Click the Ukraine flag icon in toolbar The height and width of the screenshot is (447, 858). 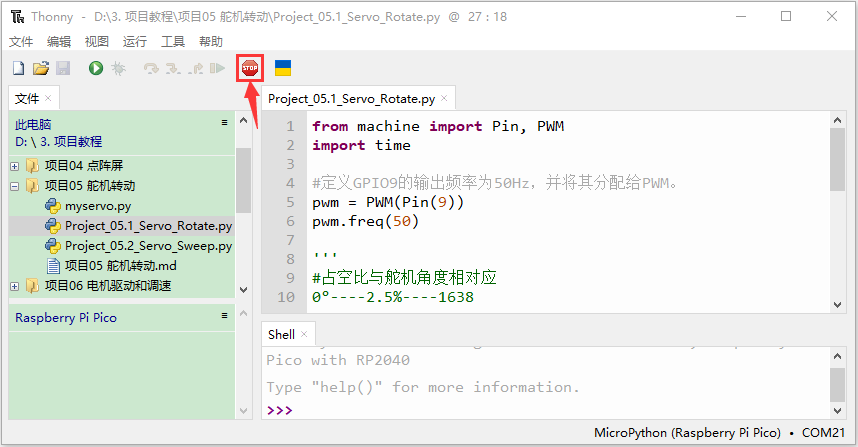pos(283,68)
